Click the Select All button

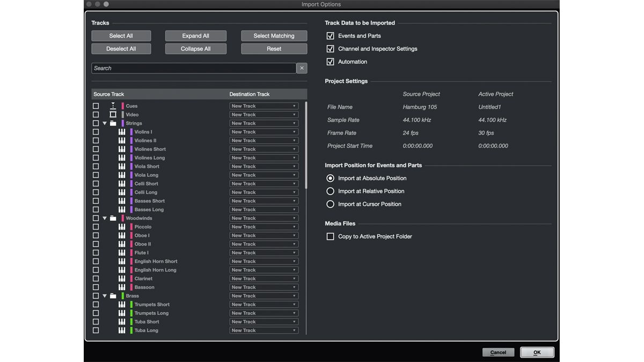pyautogui.click(x=121, y=36)
